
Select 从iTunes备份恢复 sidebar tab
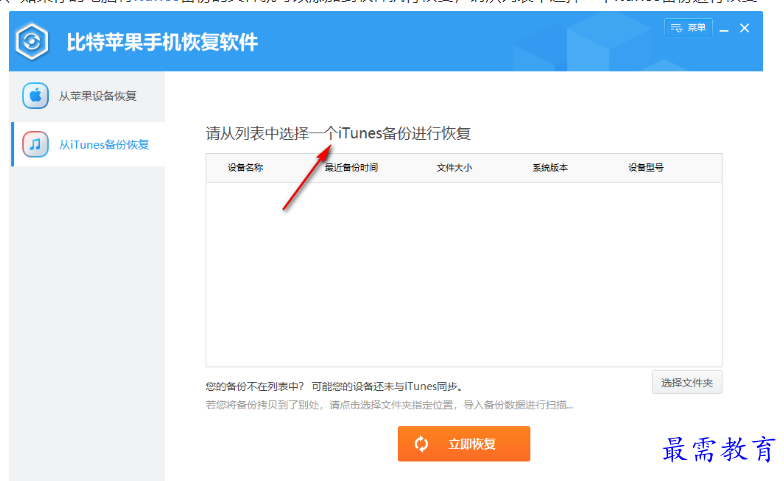point(88,144)
